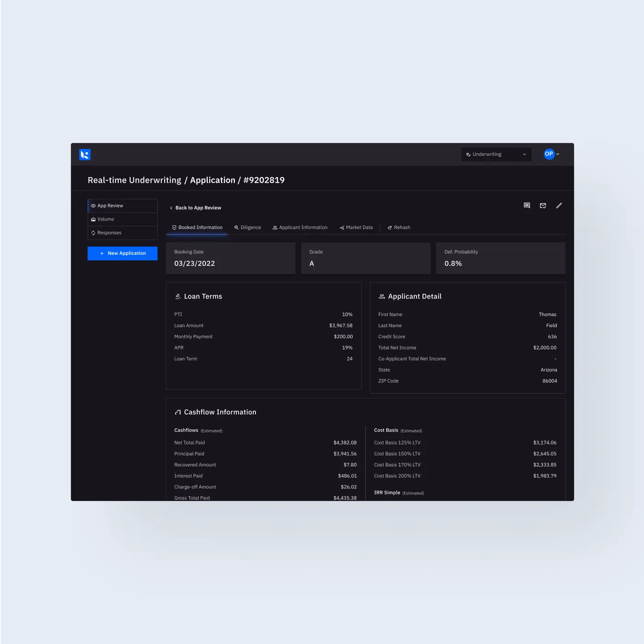
Task: Open the comments icon
Action: click(527, 206)
